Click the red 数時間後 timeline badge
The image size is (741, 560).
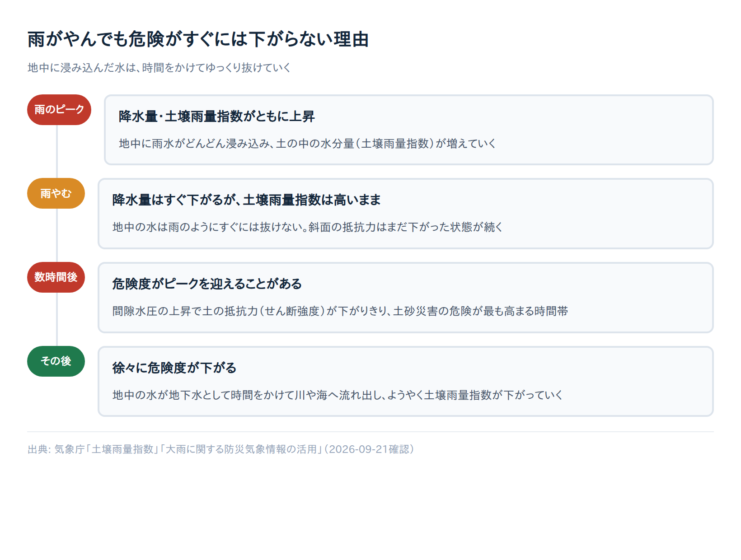56,277
